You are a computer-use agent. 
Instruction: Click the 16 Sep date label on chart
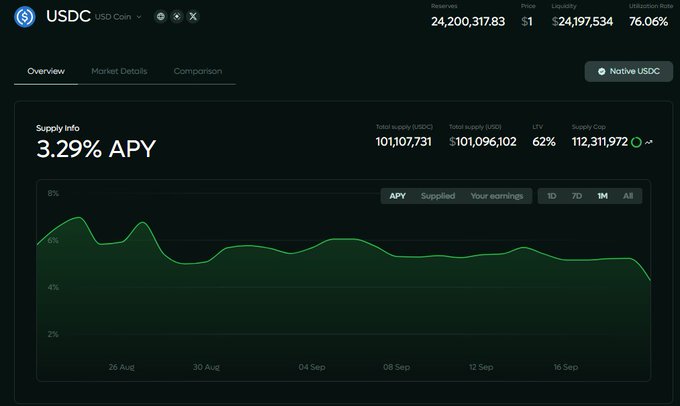point(566,367)
